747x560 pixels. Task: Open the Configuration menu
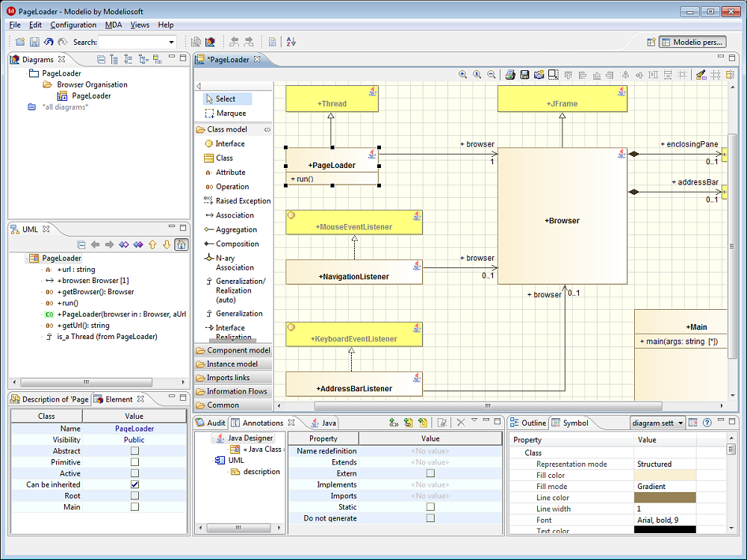73,25
